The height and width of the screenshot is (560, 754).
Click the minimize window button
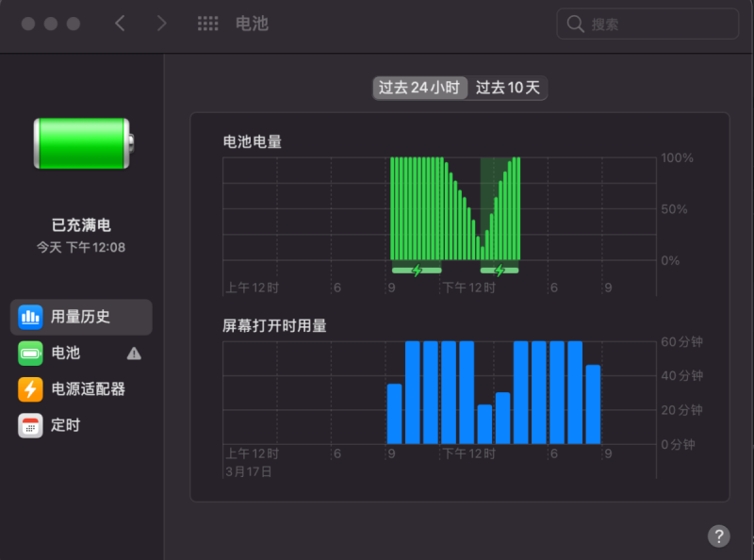[x=51, y=24]
